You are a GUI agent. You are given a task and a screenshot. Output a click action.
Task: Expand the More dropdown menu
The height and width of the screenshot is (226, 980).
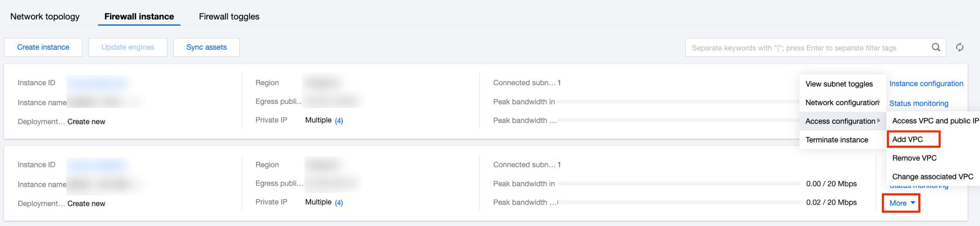(901, 203)
